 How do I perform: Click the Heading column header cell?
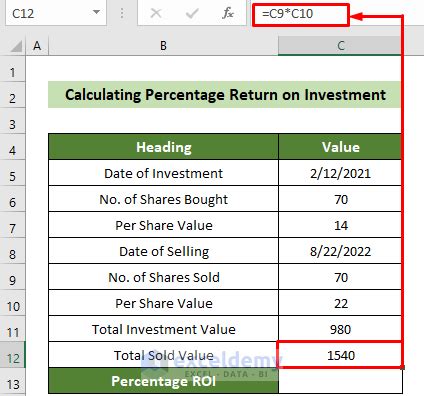163,147
